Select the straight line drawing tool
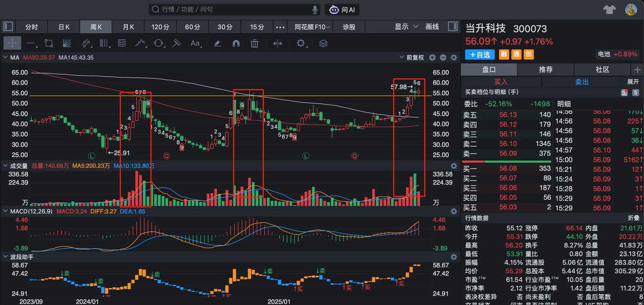The image size is (644, 305). [x=31, y=43]
